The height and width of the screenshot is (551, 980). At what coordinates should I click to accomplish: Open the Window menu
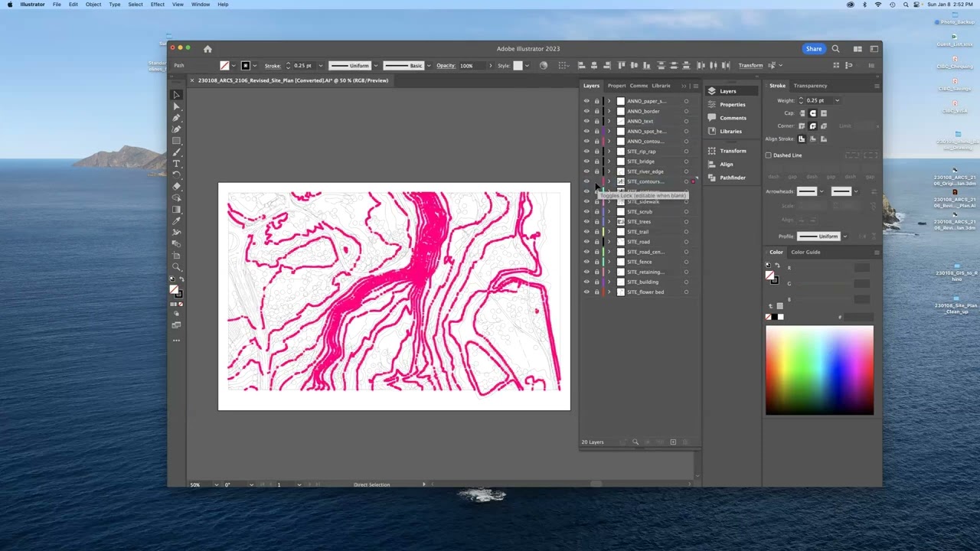click(x=201, y=5)
